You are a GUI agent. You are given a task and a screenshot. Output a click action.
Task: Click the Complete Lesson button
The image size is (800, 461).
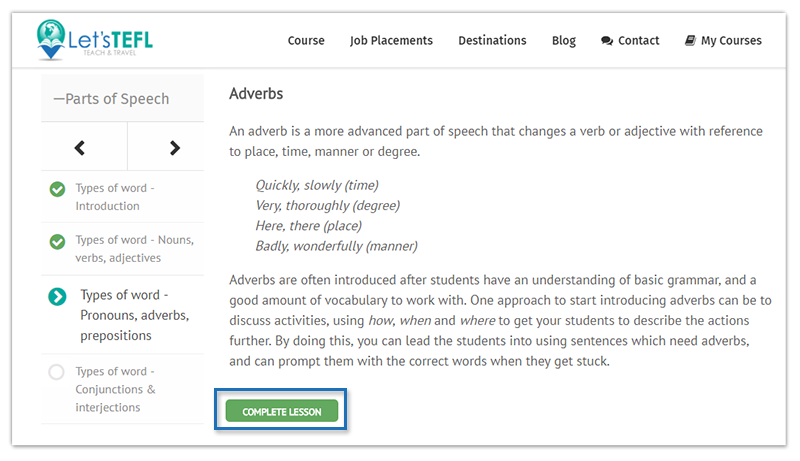pos(282,411)
